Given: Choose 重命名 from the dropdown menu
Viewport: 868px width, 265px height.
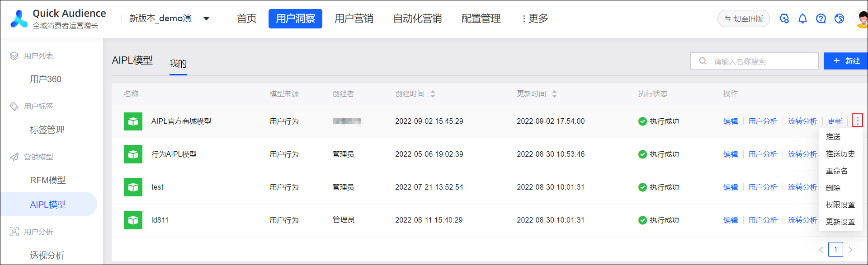Looking at the screenshot, I should click(x=837, y=171).
